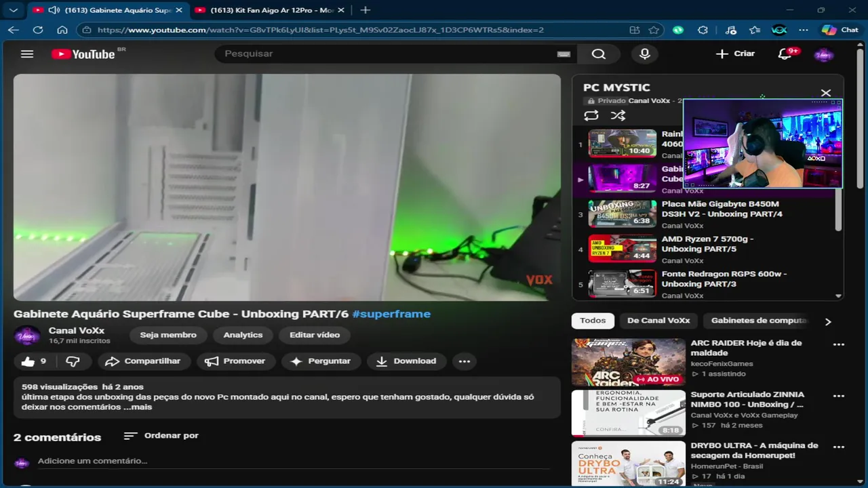
Task: Open the YouTube hamburger guide menu
Action: click(27, 54)
